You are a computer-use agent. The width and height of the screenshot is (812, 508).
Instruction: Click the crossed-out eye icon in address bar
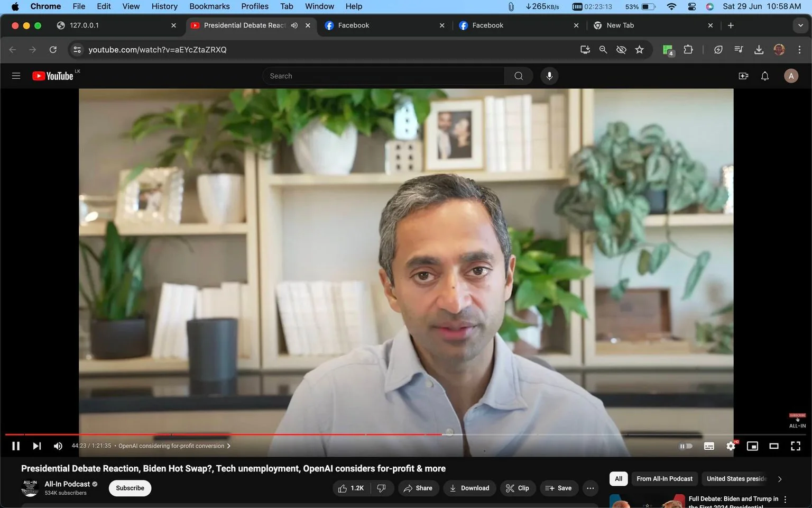coord(621,50)
